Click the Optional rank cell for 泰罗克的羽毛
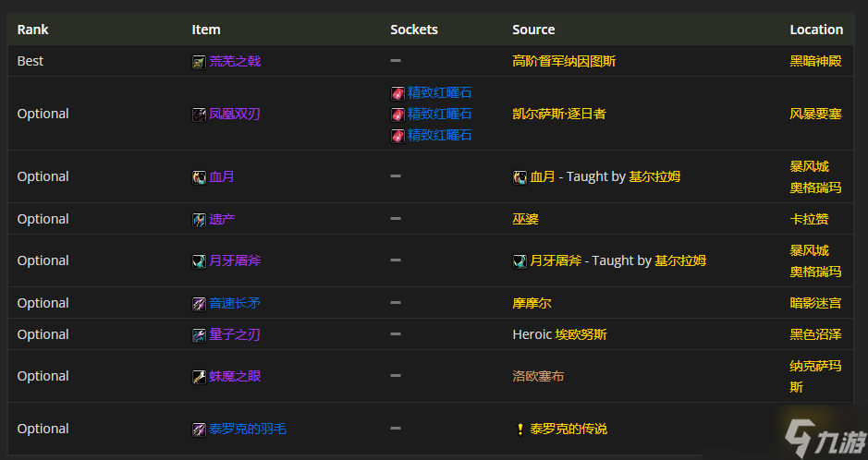Screen dimensions: 868x460 click(43, 429)
